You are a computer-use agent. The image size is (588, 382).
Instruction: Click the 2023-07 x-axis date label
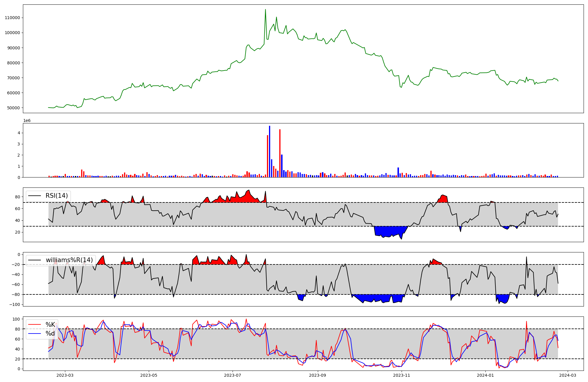[233, 375]
